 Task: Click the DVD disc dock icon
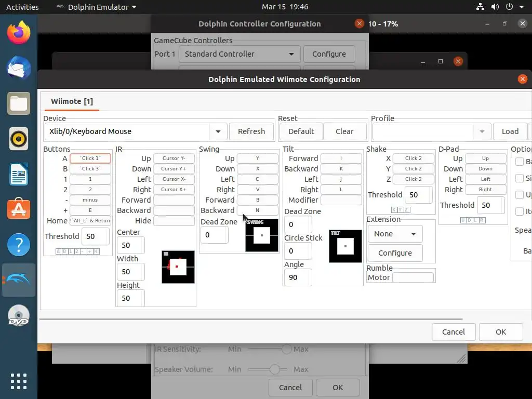[x=19, y=315]
